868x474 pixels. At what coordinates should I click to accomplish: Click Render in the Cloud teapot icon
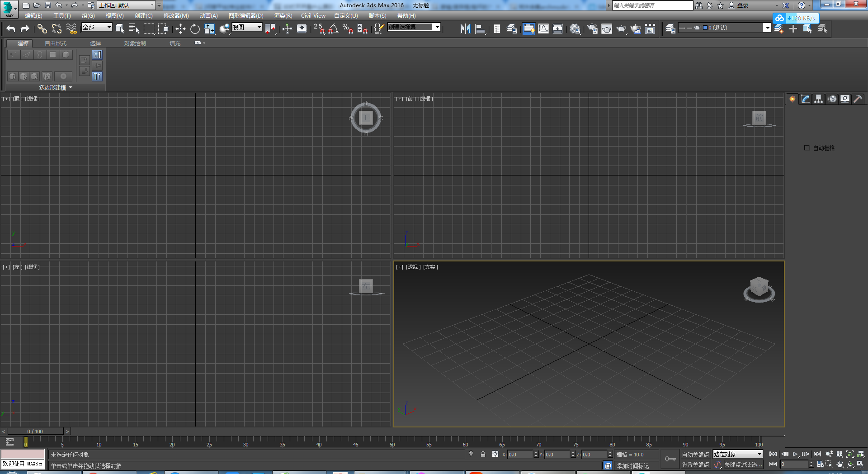[x=636, y=29]
